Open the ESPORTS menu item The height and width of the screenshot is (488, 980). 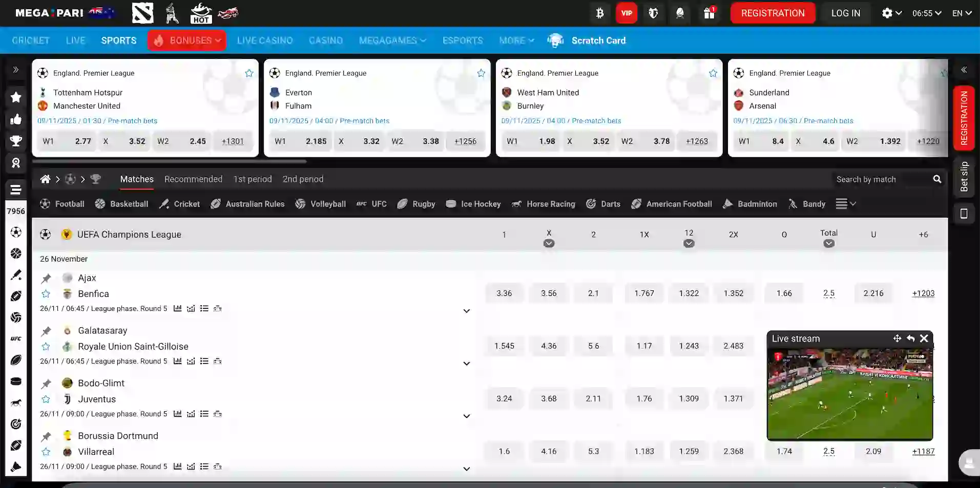tap(462, 40)
